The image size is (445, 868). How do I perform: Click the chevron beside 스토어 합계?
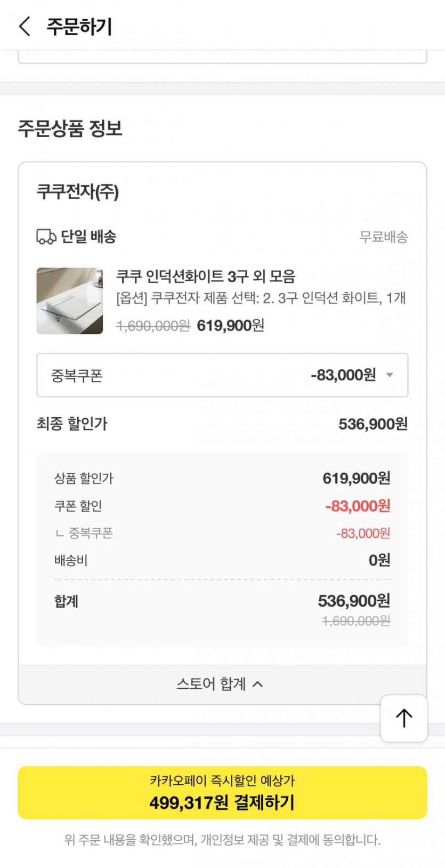point(258,684)
